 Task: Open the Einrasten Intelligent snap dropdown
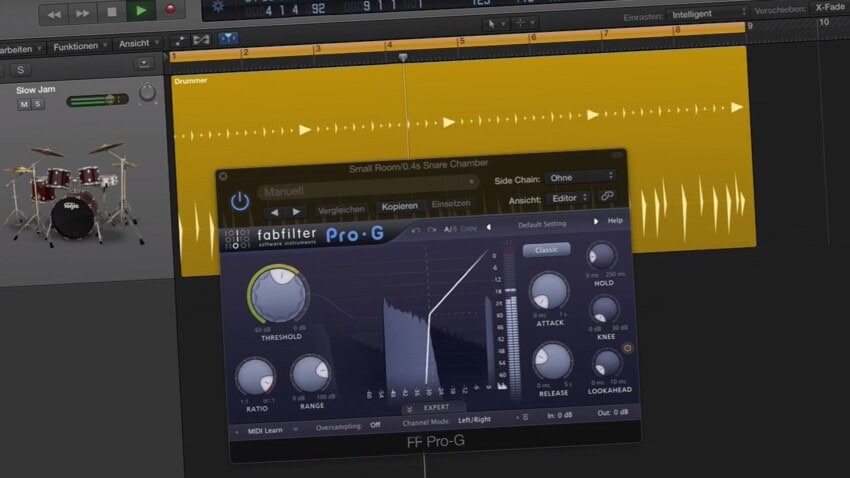[x=709, y=14]
